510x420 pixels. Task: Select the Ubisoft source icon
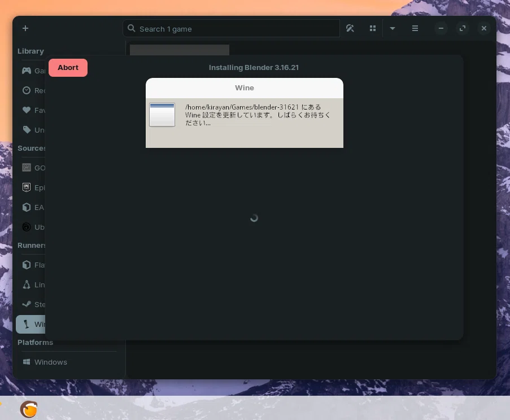[27, 227]
